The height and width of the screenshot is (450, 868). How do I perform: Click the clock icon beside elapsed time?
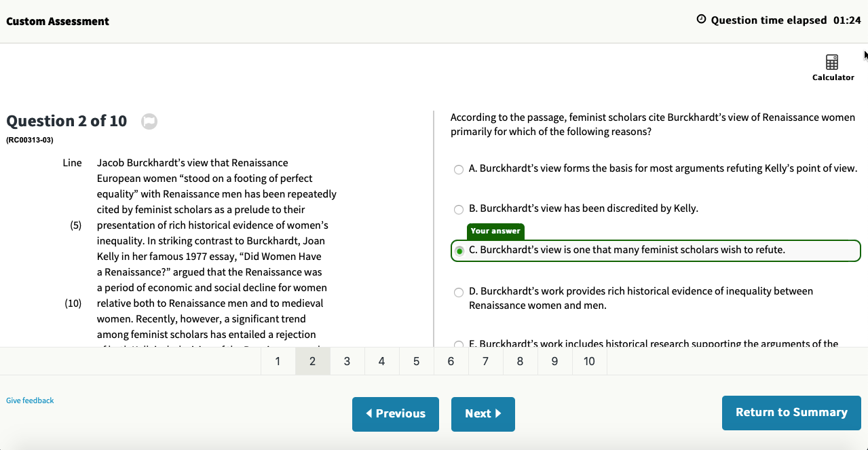click(702, 20)
